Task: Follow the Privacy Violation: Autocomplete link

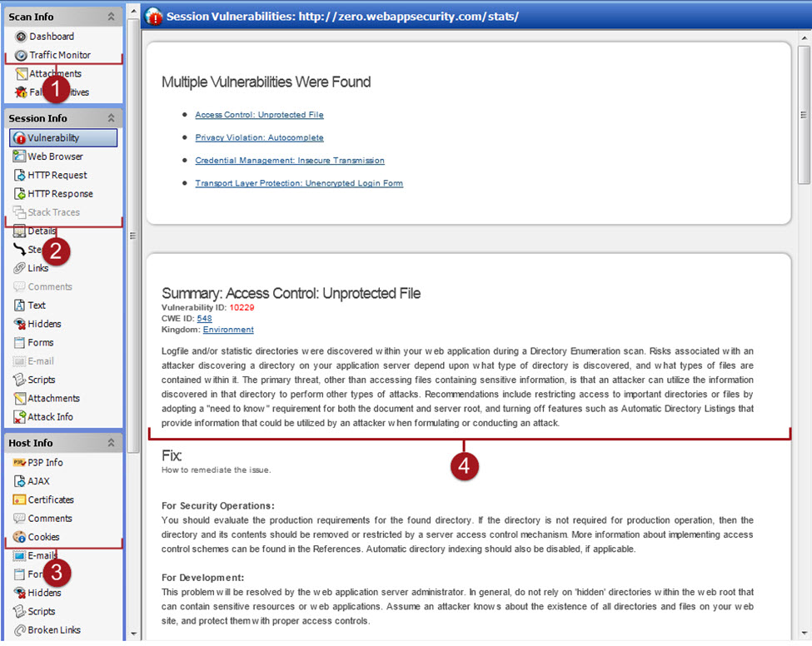Action: point(259,137)
